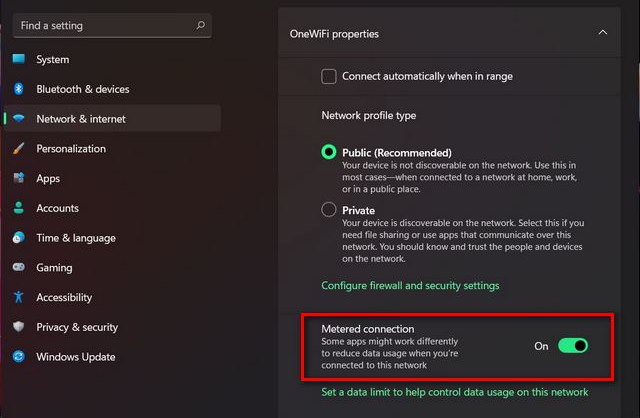Click the Windows Update sync icon
The height and width of the screenshot is (418, 640).
[18, 356]
